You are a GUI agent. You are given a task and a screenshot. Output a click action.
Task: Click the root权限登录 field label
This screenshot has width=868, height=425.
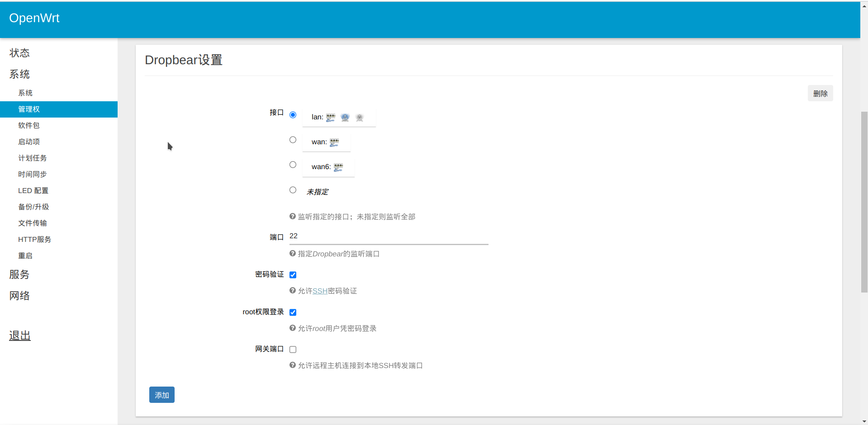coord(263,312)
